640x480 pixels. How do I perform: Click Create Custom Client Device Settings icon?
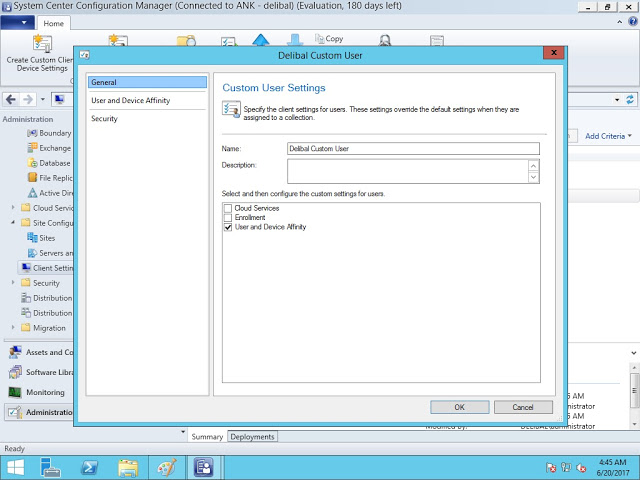pos(42,44)
